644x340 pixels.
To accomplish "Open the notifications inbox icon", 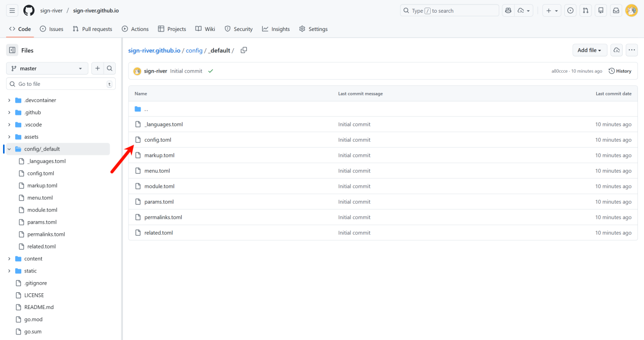I will (x=616, y=11).
